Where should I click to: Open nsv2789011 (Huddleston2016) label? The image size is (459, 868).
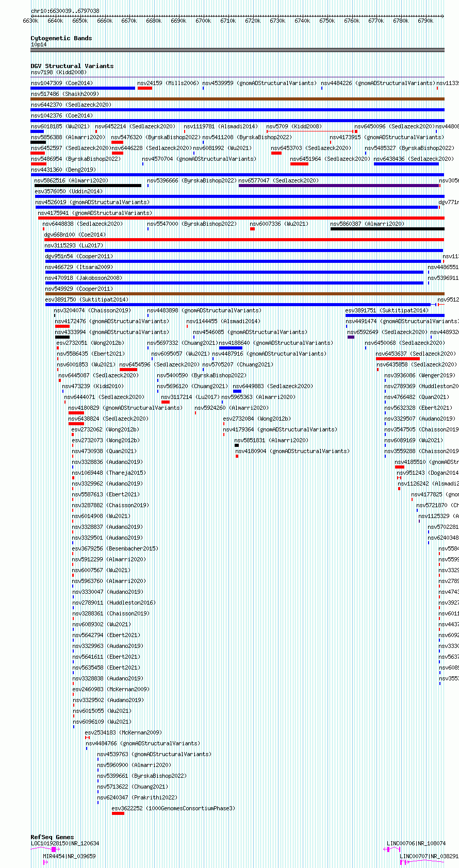pyautogui.click(x=113, y=603)
